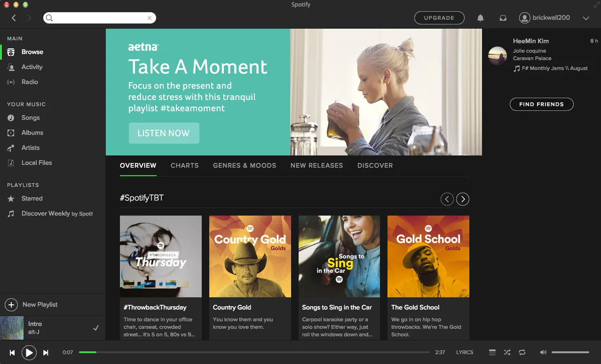Open Songs to Sing in the Car cover
This screenshot has width=601, height=364.
[339, 256]
